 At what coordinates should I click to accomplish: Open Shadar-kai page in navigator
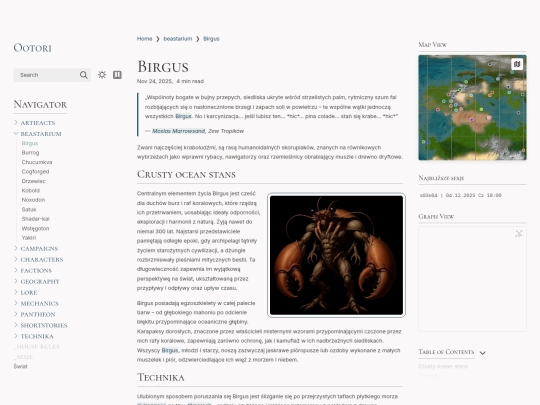pos(35,219)
